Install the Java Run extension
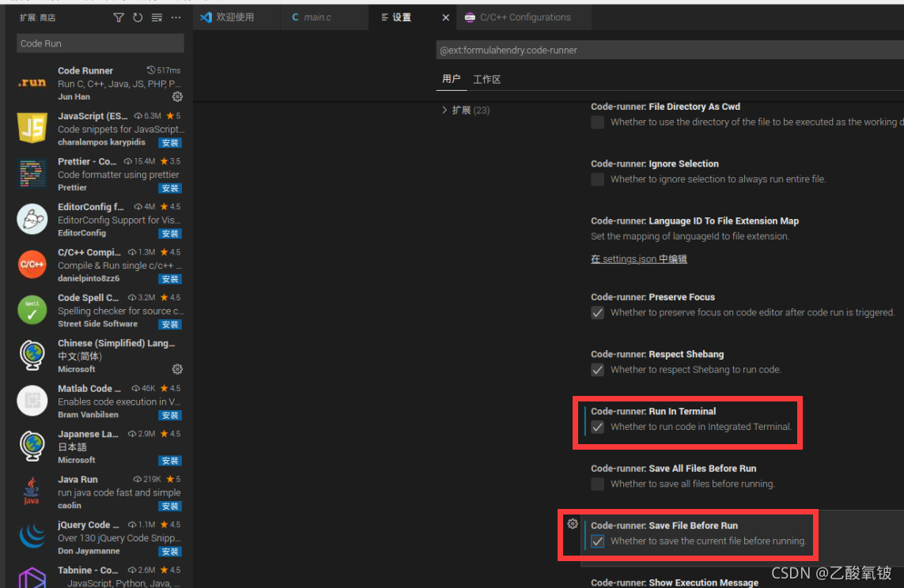Screen dimensions: 904x588 coord(170,507)
